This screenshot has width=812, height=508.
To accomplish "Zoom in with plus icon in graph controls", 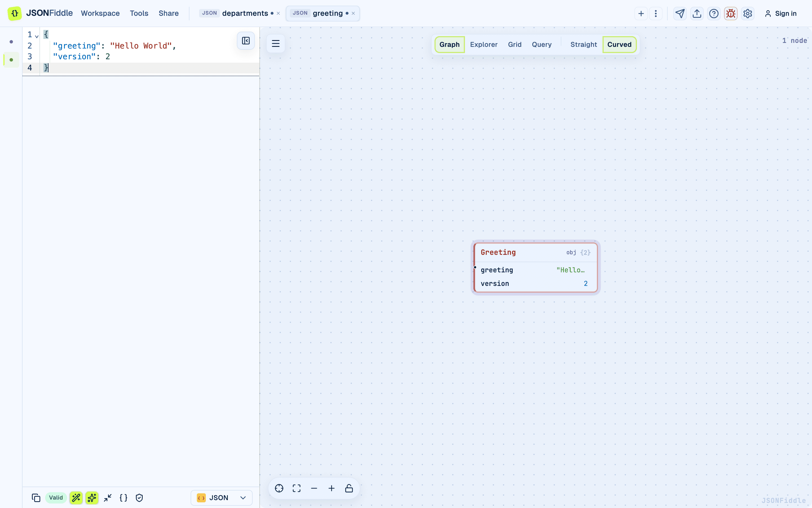I will [332, 488].
